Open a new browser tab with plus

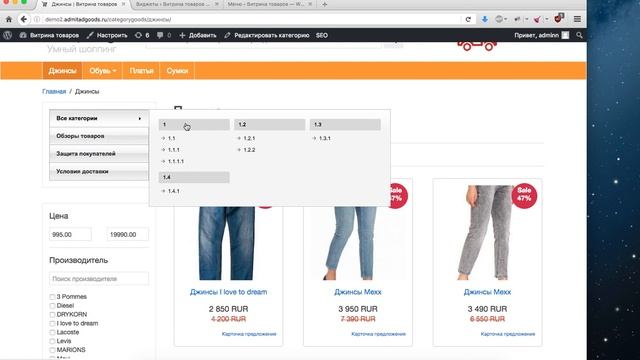324,4
